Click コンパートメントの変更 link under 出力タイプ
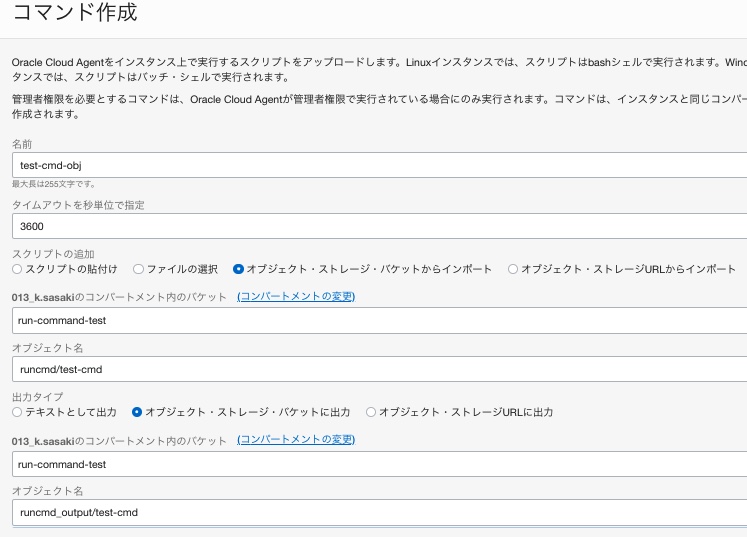The image size is (747, 537). click(x=296, y=440)
